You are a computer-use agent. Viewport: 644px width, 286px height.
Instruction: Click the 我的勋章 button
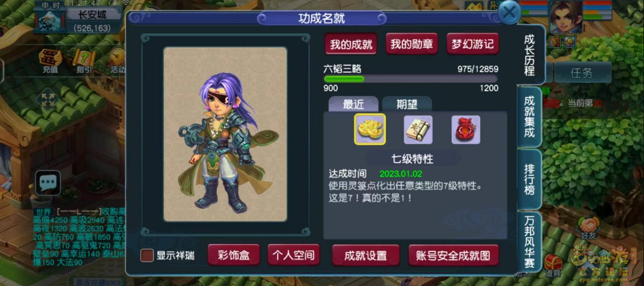[412, 44]
